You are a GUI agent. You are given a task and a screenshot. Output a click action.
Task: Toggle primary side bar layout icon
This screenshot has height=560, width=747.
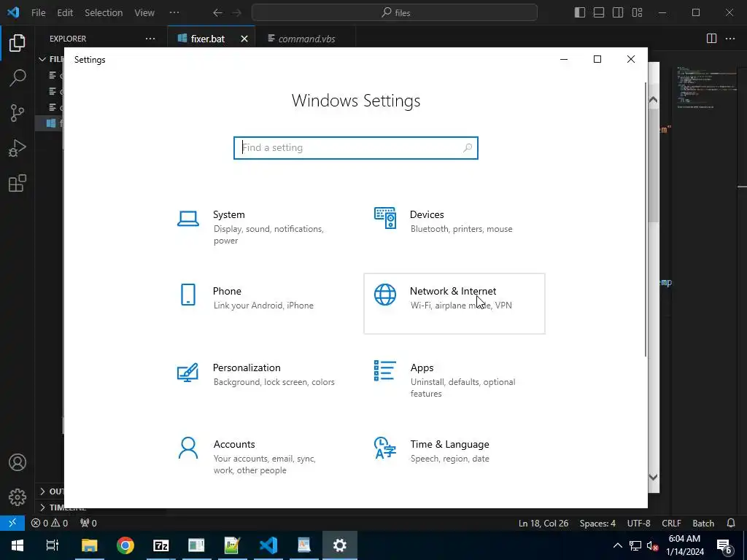580,13
